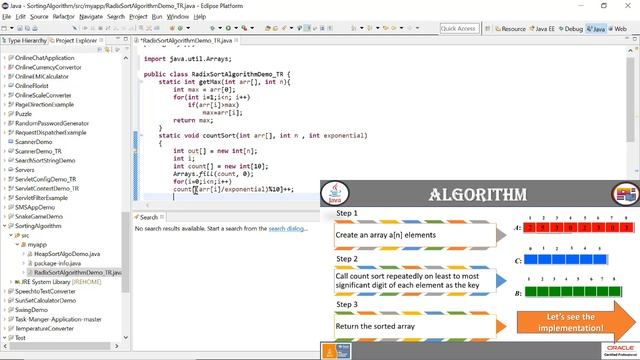Minimize the Project Explorer panel

pyautogui.click(x=118, y=39)
